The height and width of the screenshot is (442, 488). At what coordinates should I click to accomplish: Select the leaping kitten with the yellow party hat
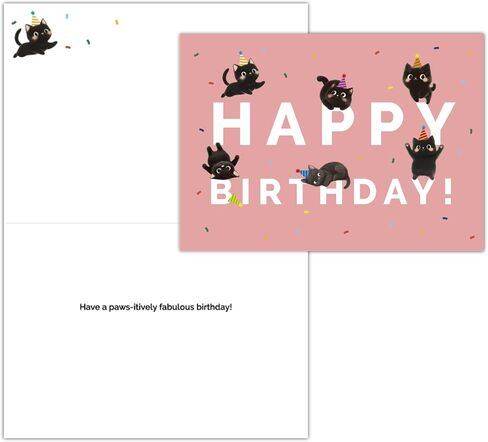[243, 77]
